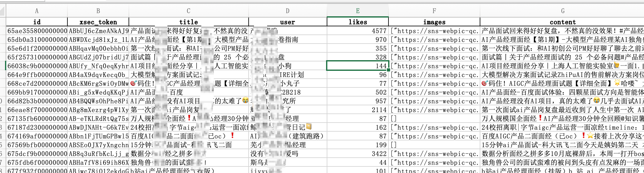Image resolution: width=644 pixels, height=173 pixels.
Task: Click id cell 664e9ffb00000000
Action: [37, 75]
